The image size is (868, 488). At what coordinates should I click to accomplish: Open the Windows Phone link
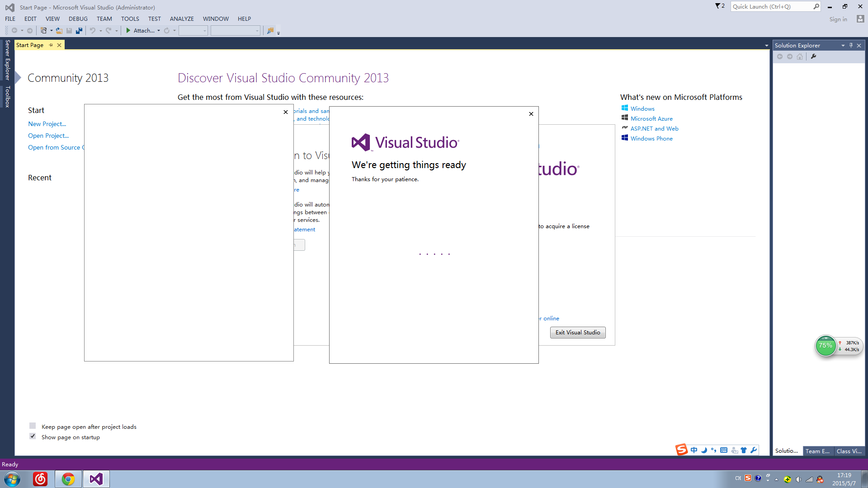click(651, 138)
